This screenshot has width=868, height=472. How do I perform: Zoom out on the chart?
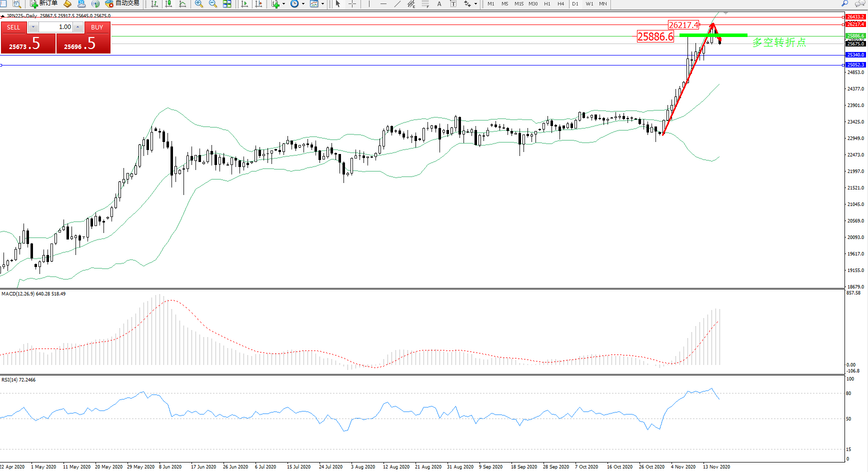click(x=213, y=4)
